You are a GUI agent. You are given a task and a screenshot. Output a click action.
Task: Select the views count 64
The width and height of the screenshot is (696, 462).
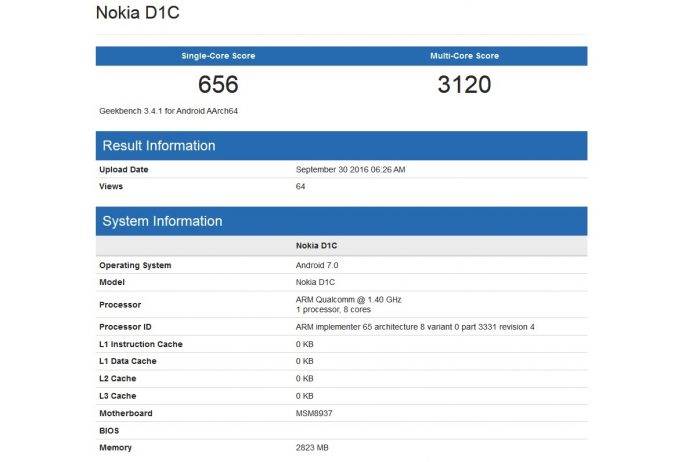(301, 186)
